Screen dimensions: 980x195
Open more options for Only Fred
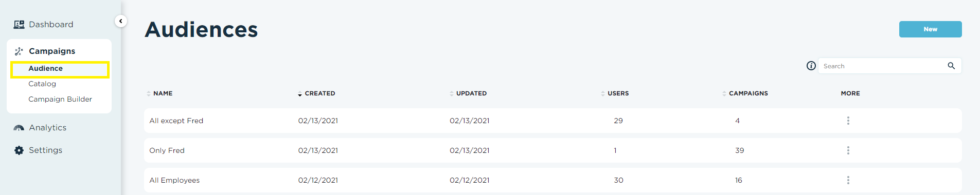848,150
